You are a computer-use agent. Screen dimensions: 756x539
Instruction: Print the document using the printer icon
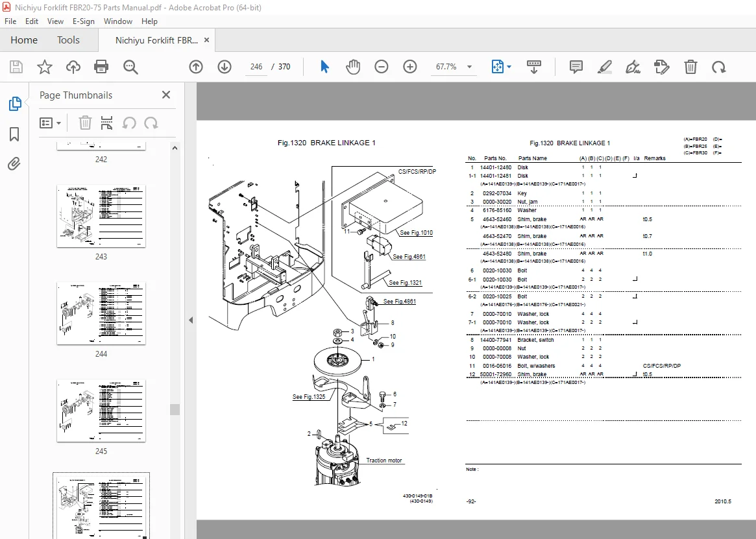(x=101, y=67)
